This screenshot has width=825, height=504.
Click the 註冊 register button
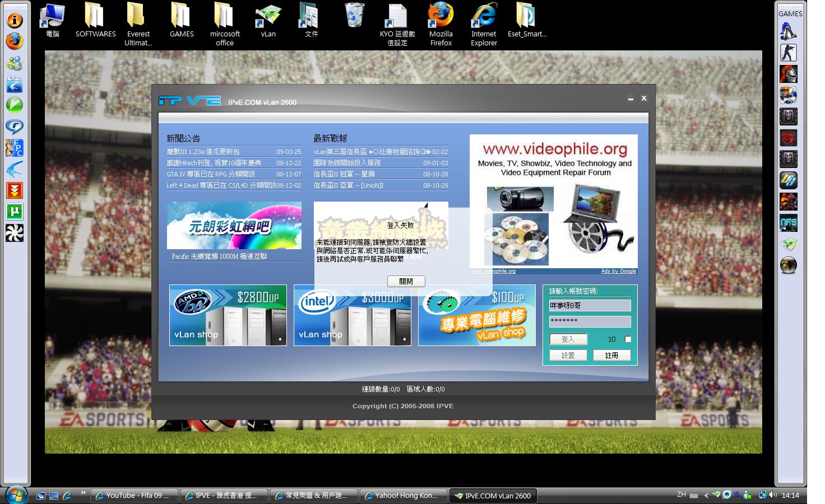pos(611,355)
